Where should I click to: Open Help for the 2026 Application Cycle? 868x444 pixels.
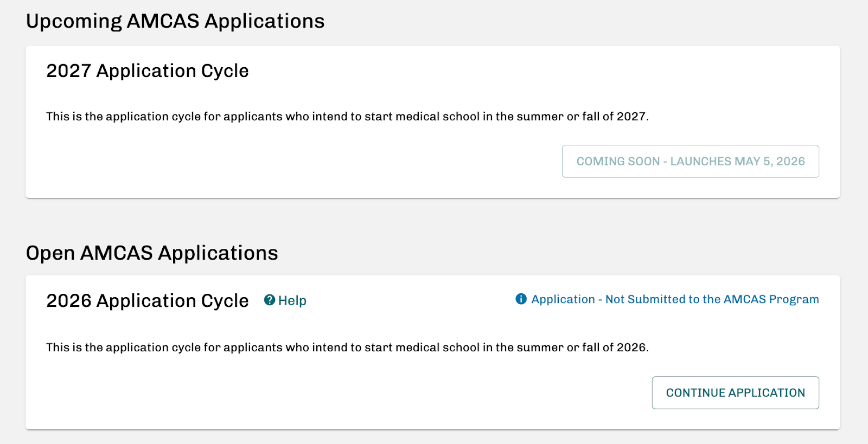285,300
